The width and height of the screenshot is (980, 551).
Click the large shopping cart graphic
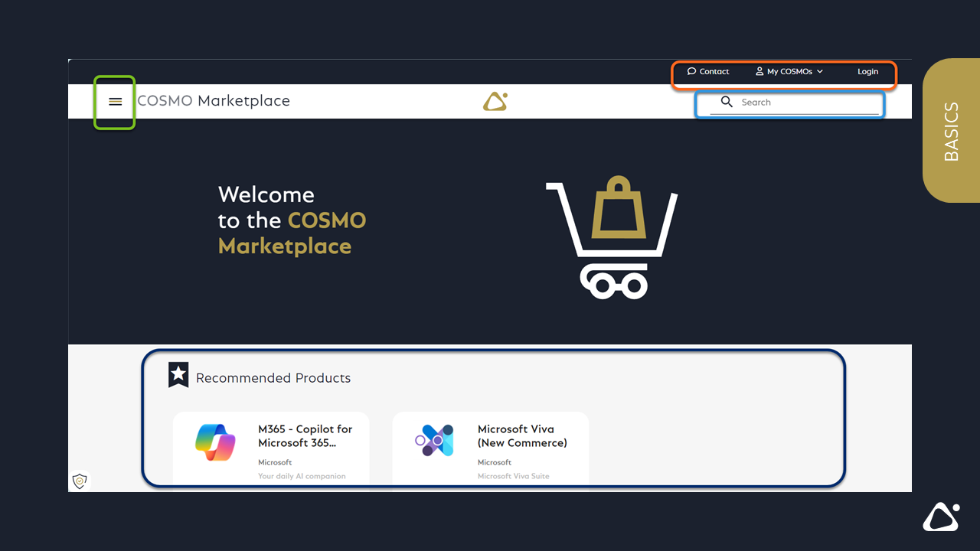tap(612, 238)
